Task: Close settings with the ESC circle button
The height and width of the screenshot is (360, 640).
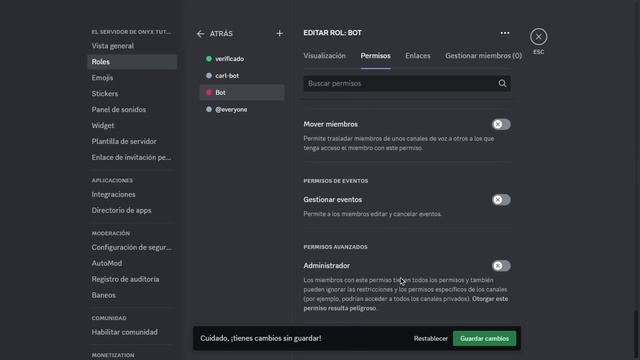Action: (x=538, y=37)
